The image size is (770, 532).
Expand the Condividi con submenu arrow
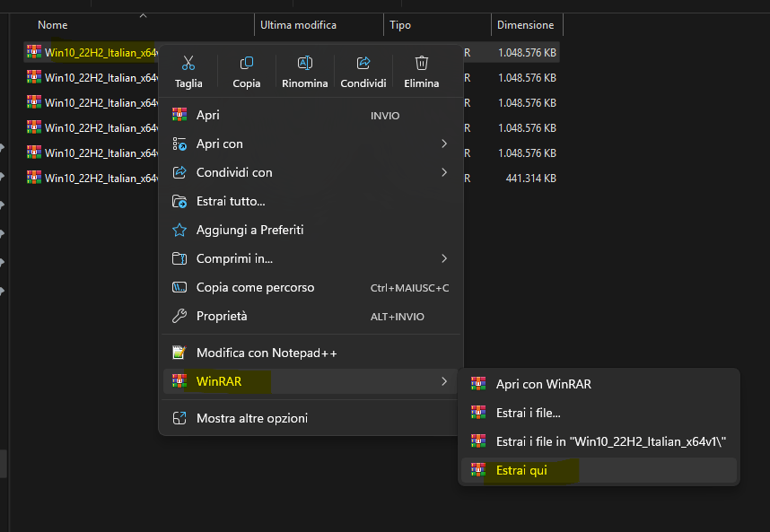(444, 172)
